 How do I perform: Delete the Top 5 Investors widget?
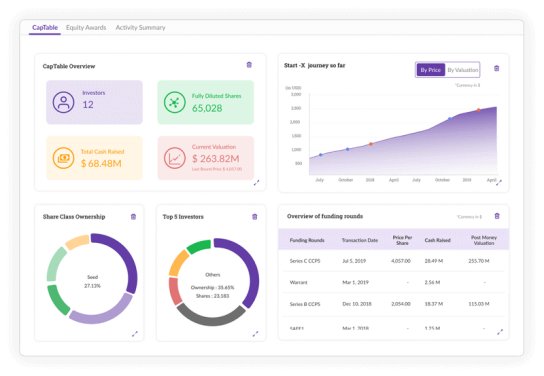(255, 217)
